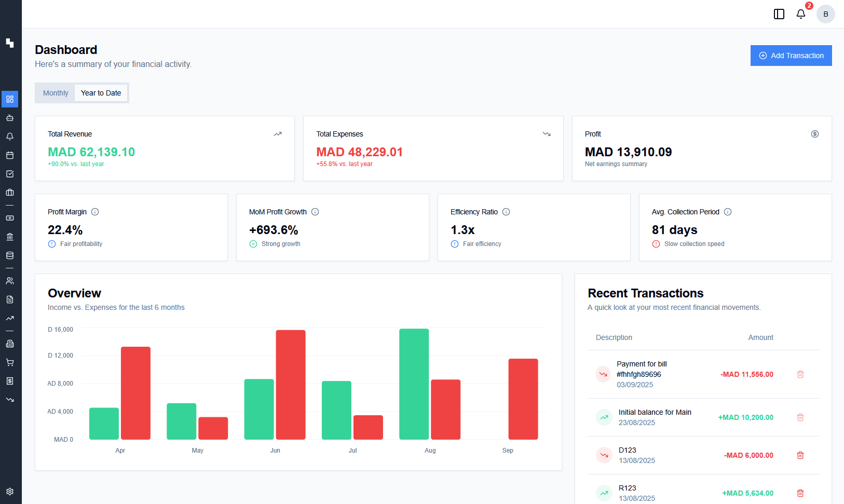Click the Add Transaction button

[791, 56]
